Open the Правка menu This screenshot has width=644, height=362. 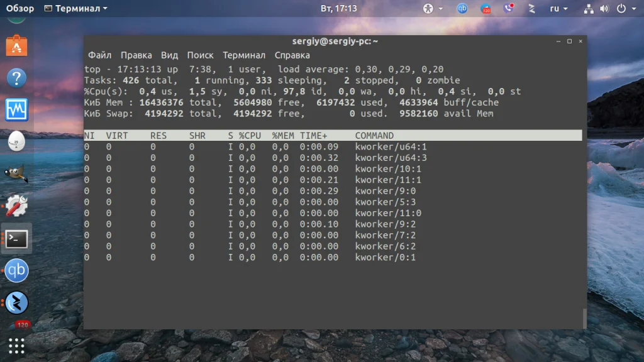click(x=136, y=55)
